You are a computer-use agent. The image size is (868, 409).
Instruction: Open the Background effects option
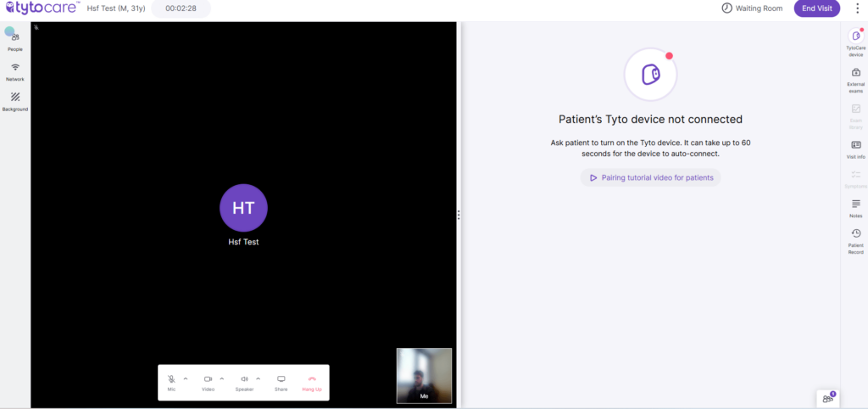tap(15, 99)
